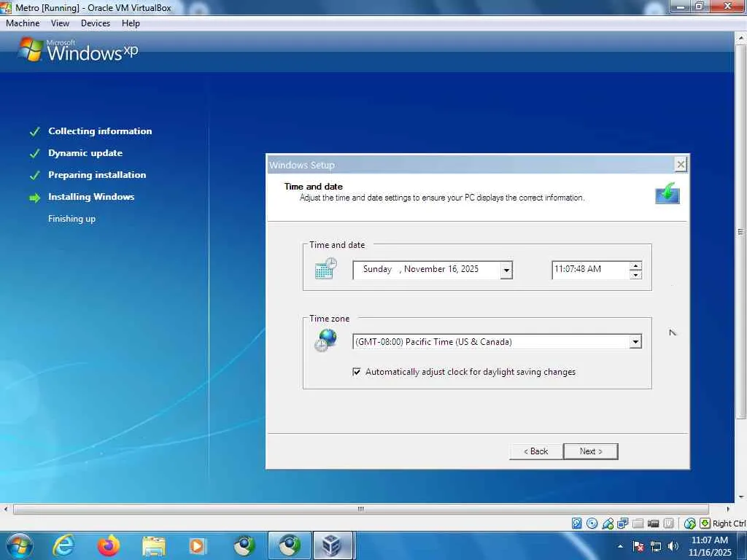
Task: Decrease time with the down spinner arrow
Action: (x=635, y=275)
